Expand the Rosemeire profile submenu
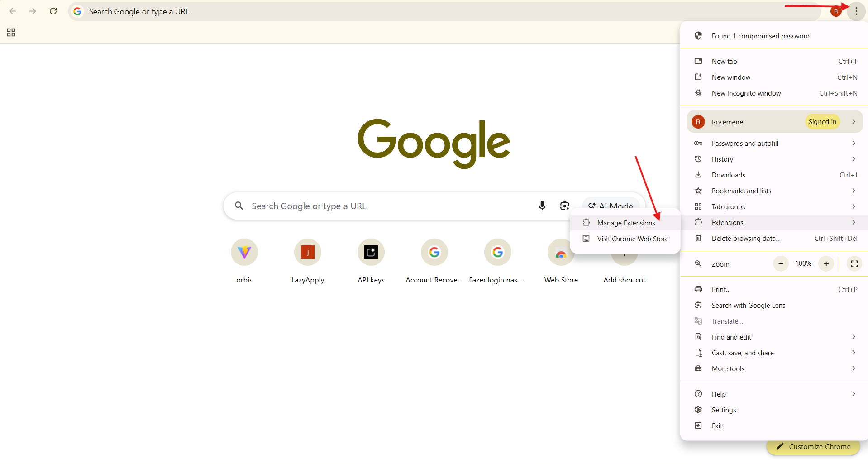Screen dimensions: 868x464 pos(854,122)
